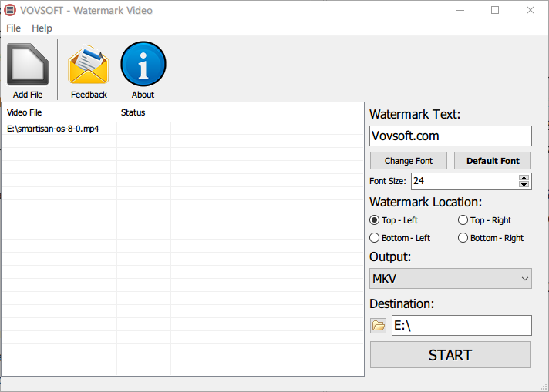
Task: Increase font size with the up arrow
Action: coord(524,179)
